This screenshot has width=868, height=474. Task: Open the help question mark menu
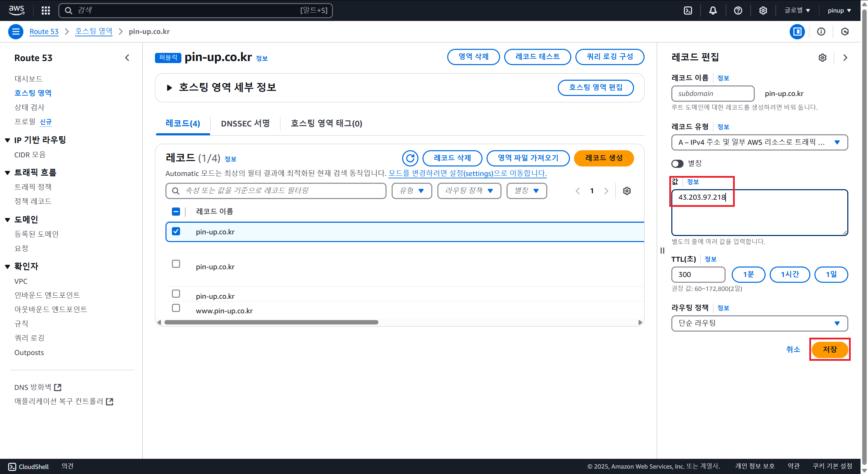coord(738,11)
